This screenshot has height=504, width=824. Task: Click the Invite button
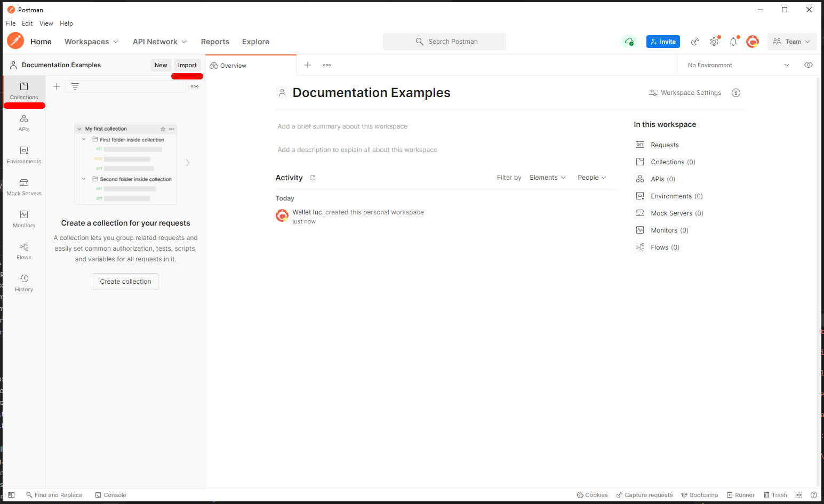(663, 42)
